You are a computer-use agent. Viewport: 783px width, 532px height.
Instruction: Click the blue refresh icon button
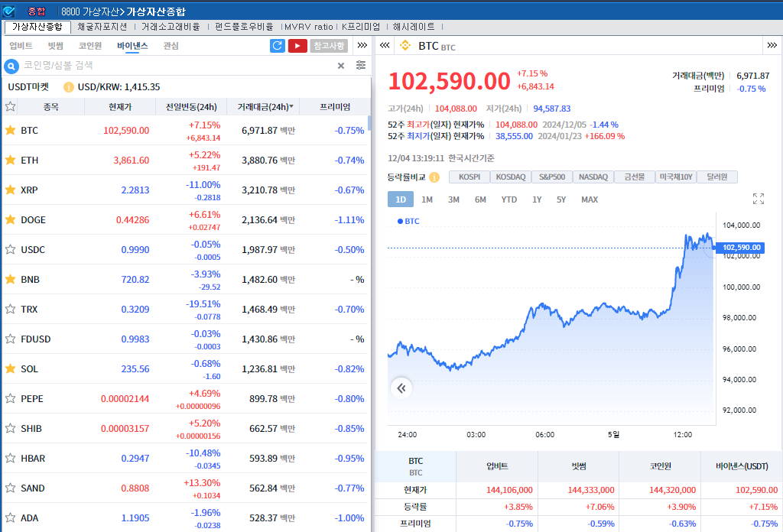(278, 46)
